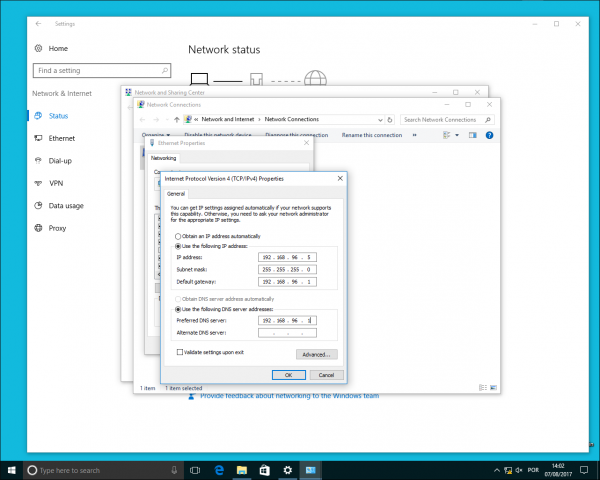Open the VPN icon in sidebar
This screenshot has width=600, height=480.
[38, 183]
